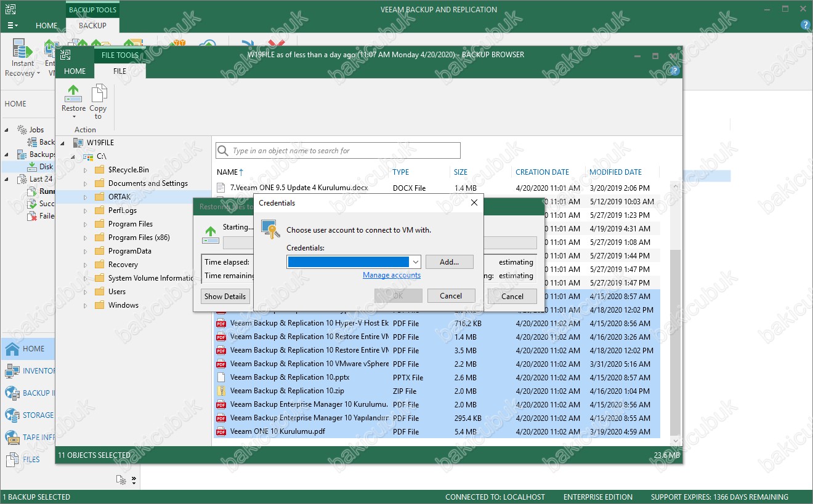Switch to FILE tab in Backup Browser
The image size is (813, 504).
click(119, 71)
